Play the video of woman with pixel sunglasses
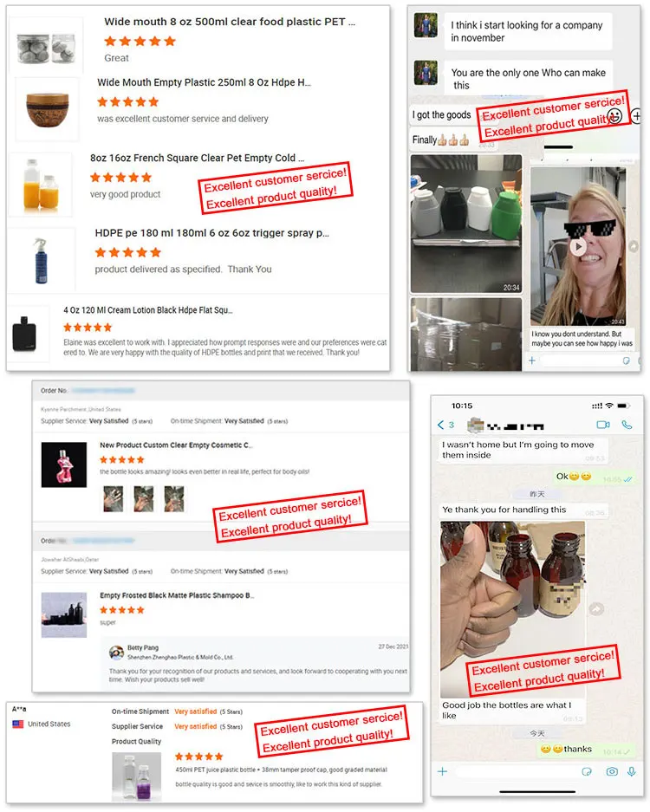Viewport: 650px width, 812px height. tap(579, 246)
